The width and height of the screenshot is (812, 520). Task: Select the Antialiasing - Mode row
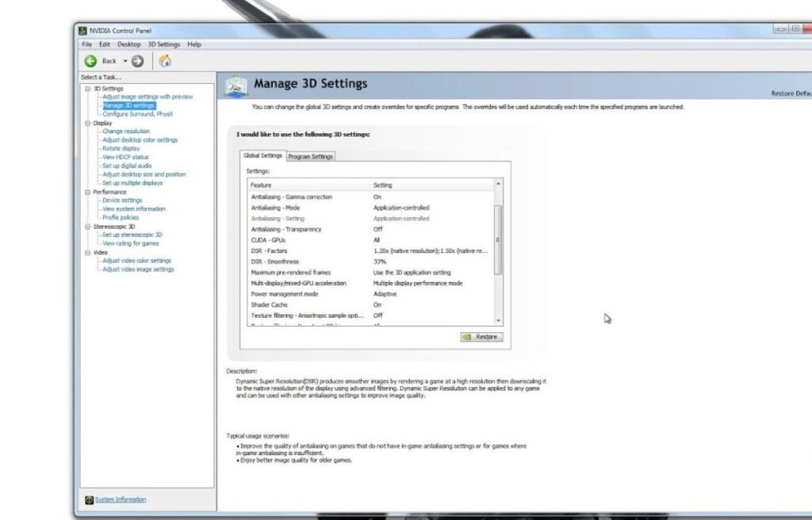[x=371, y=208]
